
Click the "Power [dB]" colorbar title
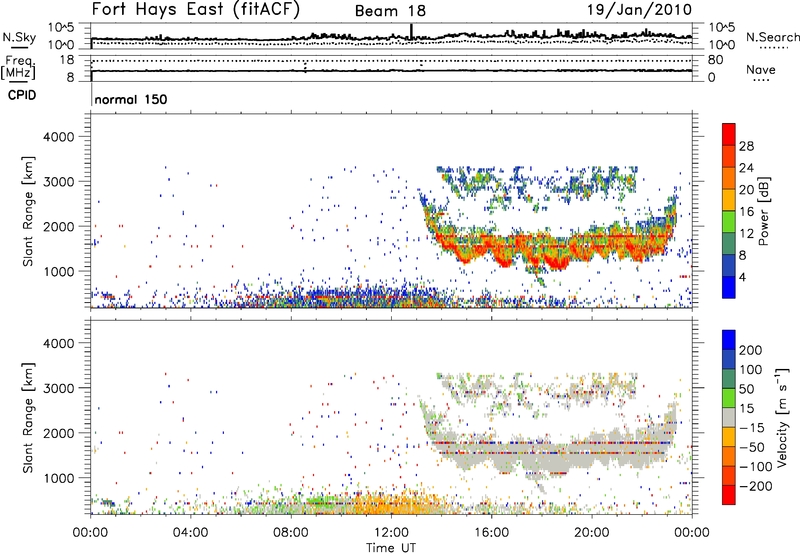[764, 211]
